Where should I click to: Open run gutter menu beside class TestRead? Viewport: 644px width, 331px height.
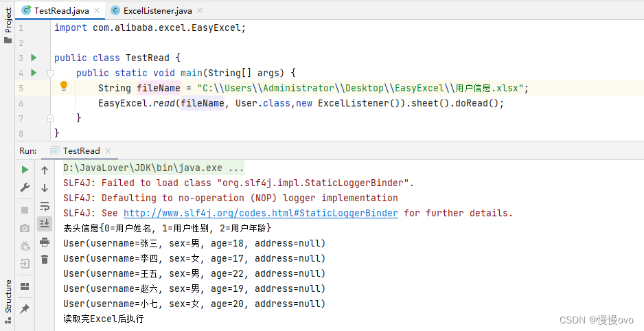point(34,58)
